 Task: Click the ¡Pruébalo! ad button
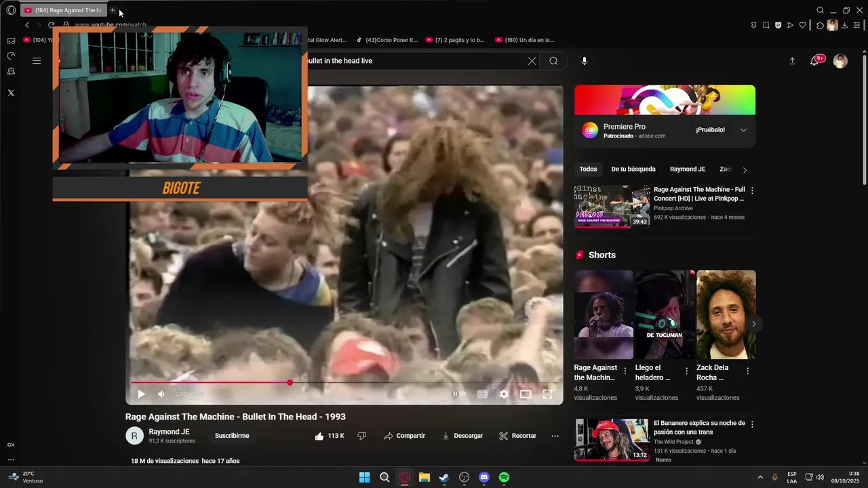(x=710, y=129)
